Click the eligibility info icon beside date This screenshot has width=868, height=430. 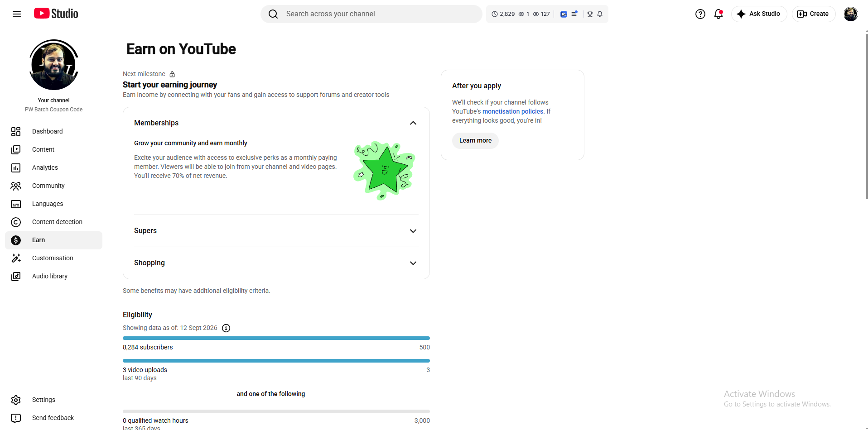pos(226,328)
